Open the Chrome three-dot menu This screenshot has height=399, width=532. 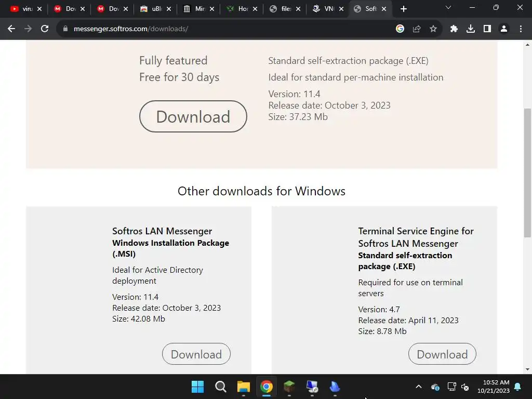pos(521,29)
